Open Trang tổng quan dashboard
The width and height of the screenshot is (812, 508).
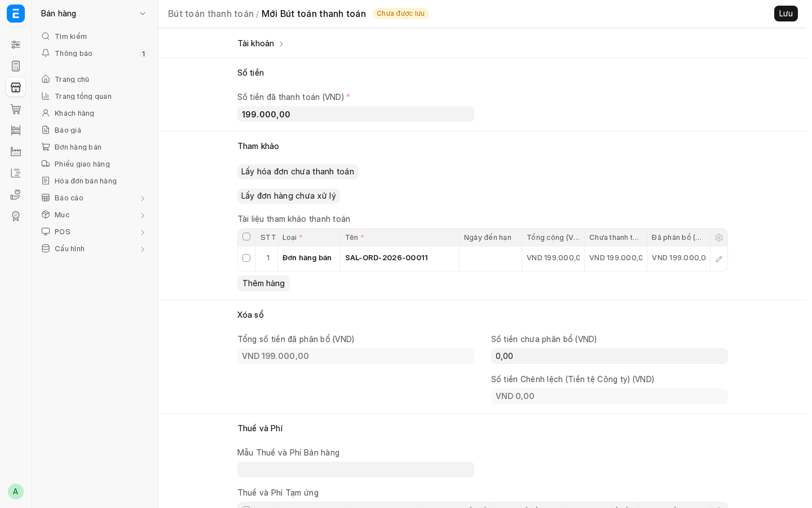point(95,96)
